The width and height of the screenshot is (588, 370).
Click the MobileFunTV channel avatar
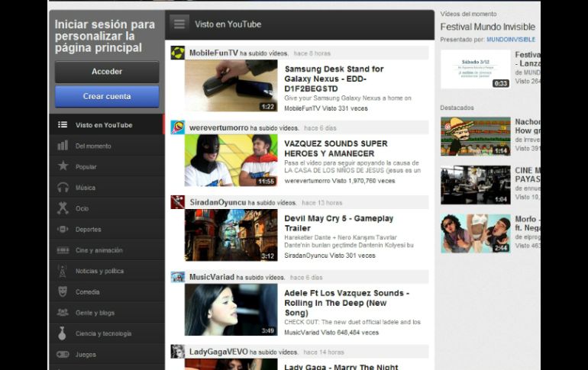click(x=177, y=53)
